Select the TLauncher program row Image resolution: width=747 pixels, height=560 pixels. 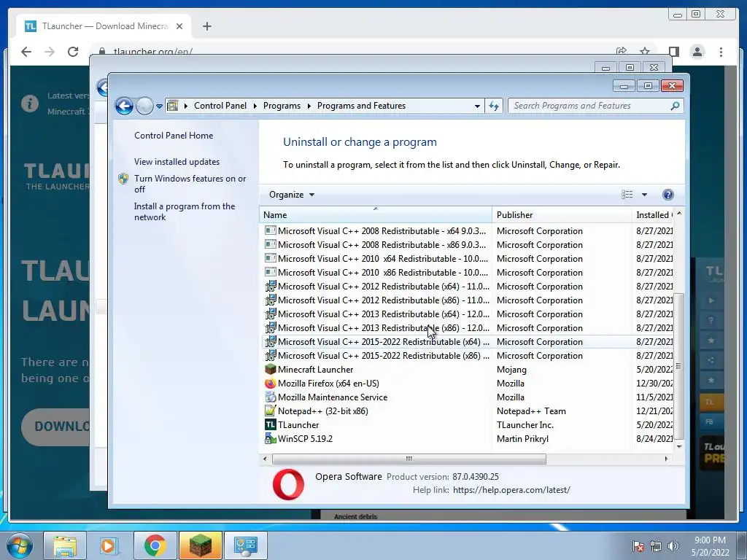(x=467, y=425)
